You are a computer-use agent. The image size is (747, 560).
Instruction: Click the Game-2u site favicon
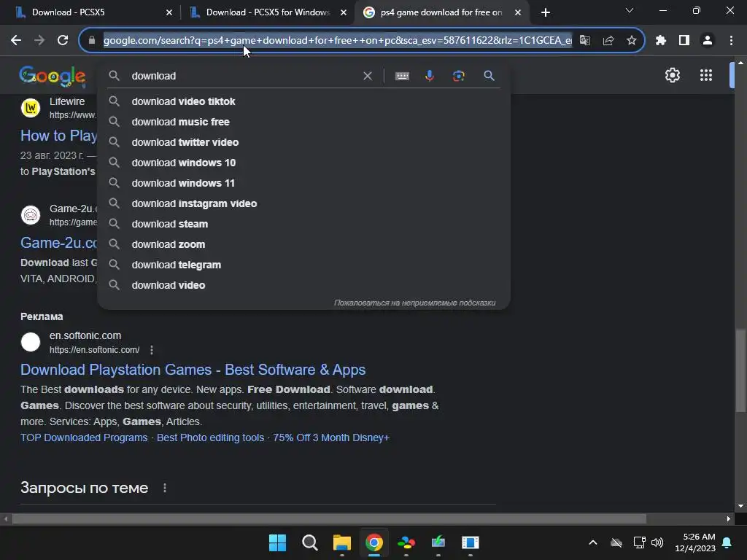(31, 215)
